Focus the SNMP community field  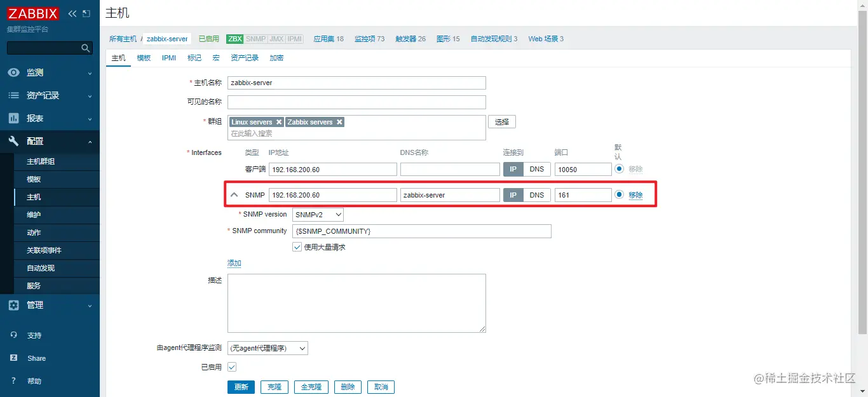pyautogui.click(x=422, y=231)
